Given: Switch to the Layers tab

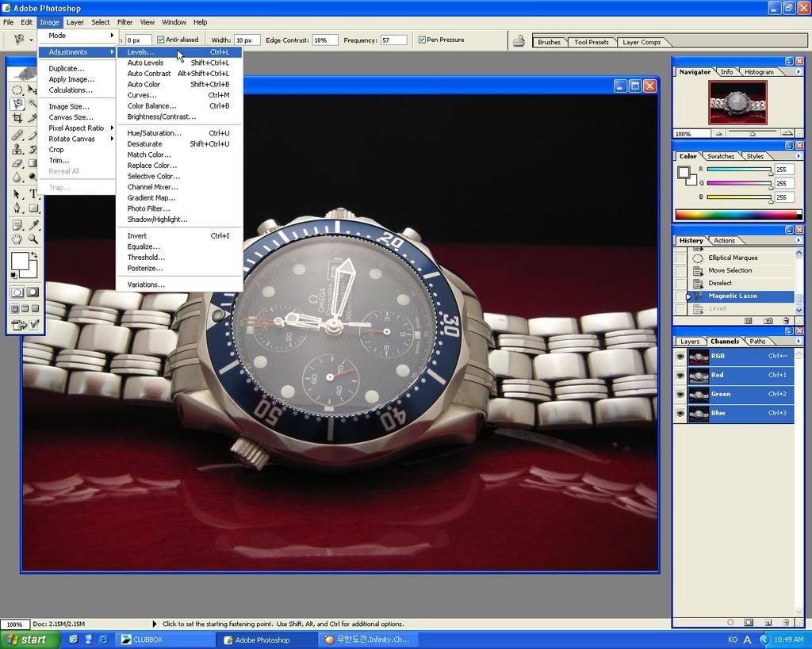Looking at the screenshot, I should tap(689, 342).
